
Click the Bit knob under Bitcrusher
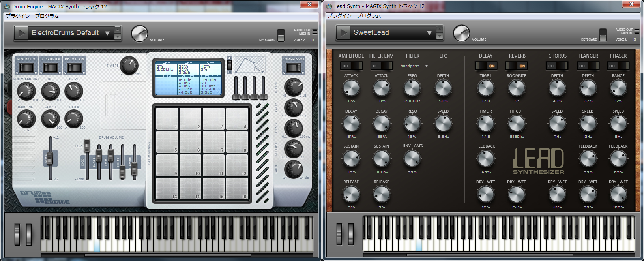[x=51, y=91]
